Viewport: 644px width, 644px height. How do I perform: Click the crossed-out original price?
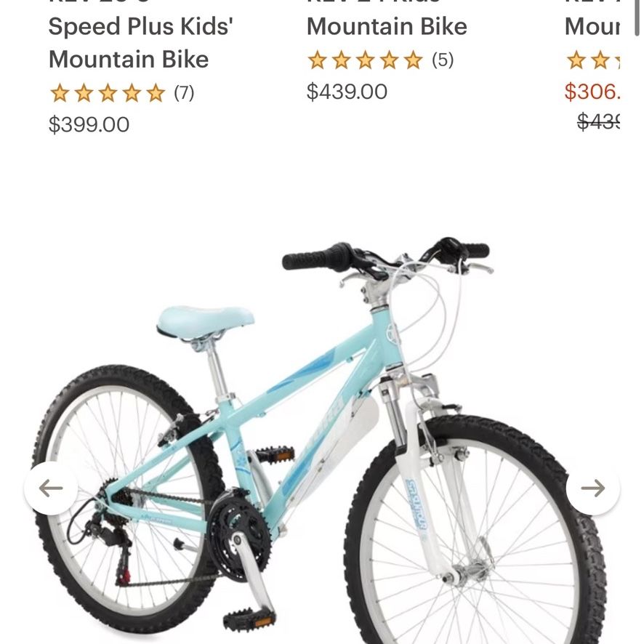point(598,121)
